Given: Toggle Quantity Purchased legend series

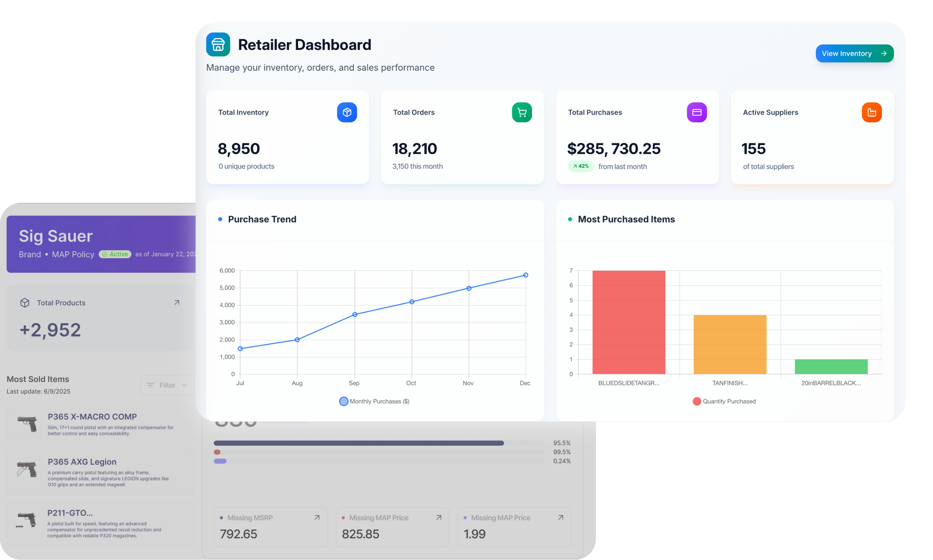Looking at the screenshot, I should (x=724, y=401).
